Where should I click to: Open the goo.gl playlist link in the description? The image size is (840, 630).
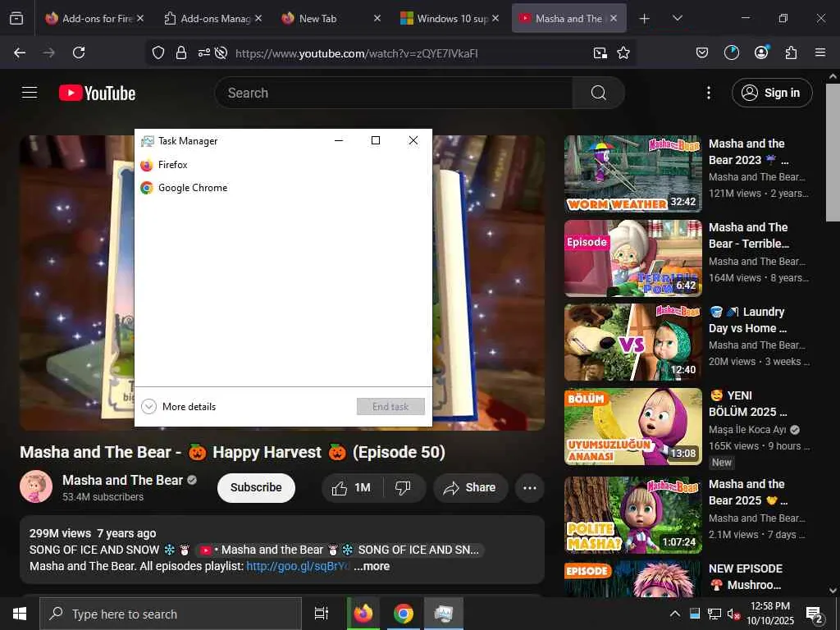click(x=297, y=566)
